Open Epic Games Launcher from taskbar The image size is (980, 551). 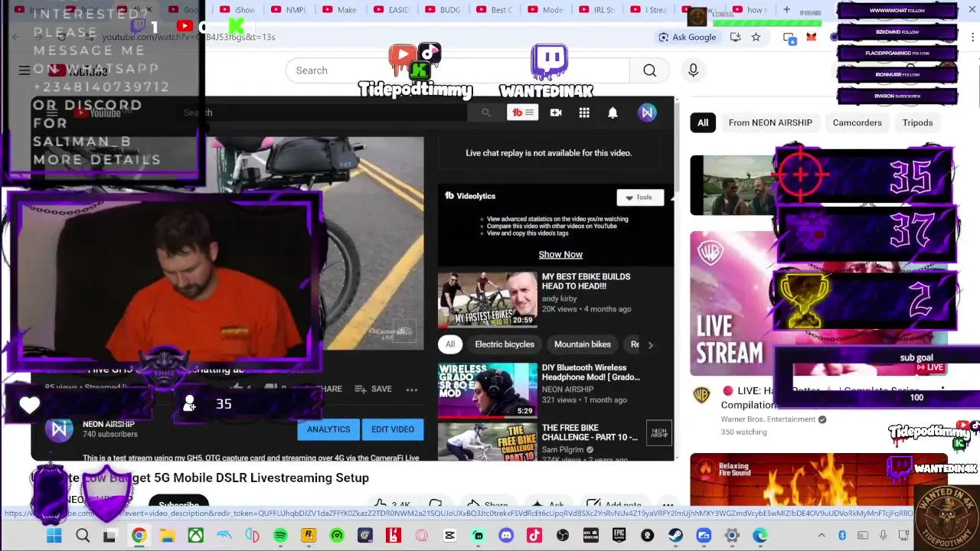[619, 536]
